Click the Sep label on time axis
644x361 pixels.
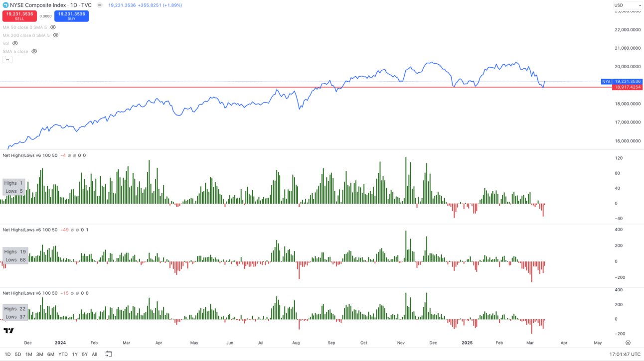pos(331,343)
